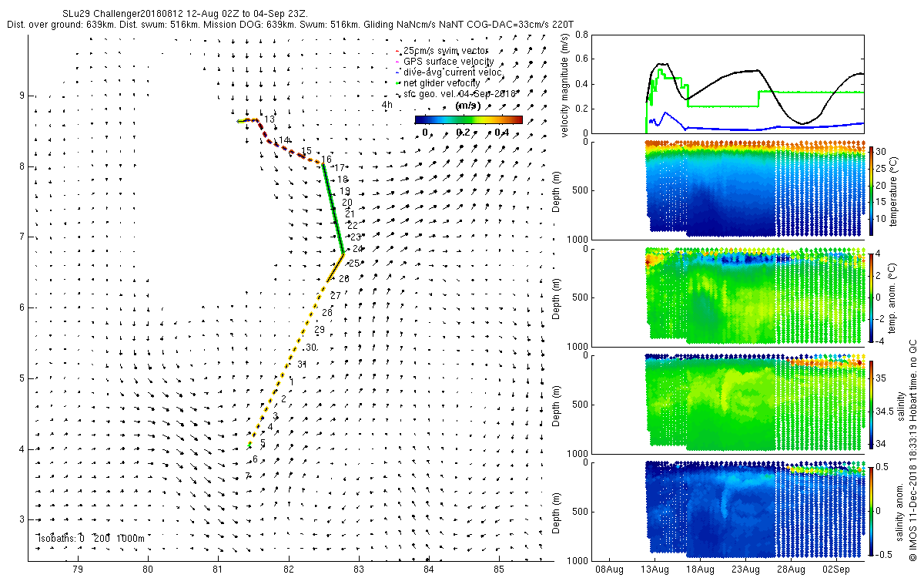Image resolution: width=924 pixels, height=578 pixels.
Task: Click the temperature depth section panel
Action: coord(755,189)
